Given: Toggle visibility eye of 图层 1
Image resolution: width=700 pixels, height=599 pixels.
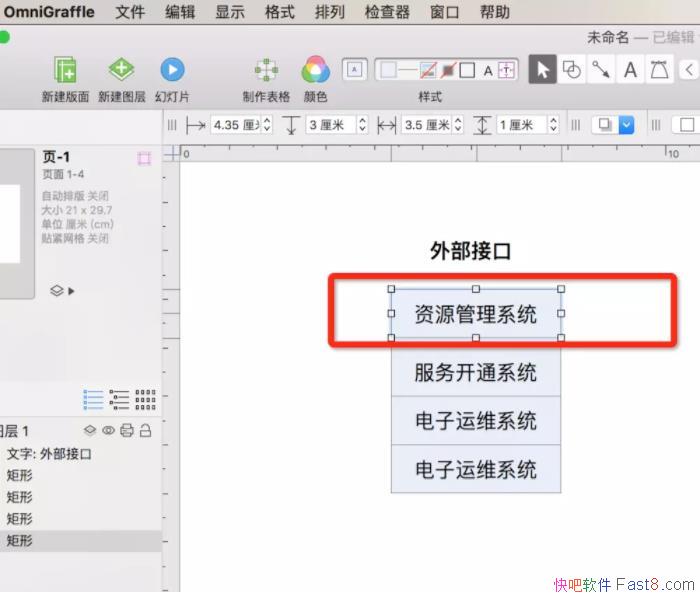Looking at the screenshot, I should 108,430.
